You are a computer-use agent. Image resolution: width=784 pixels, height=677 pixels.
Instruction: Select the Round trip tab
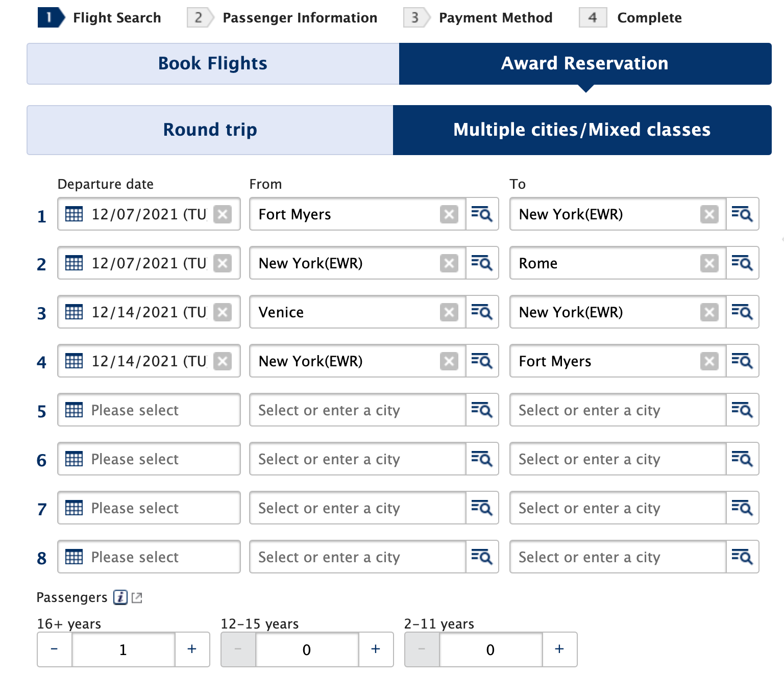point(210,130)
